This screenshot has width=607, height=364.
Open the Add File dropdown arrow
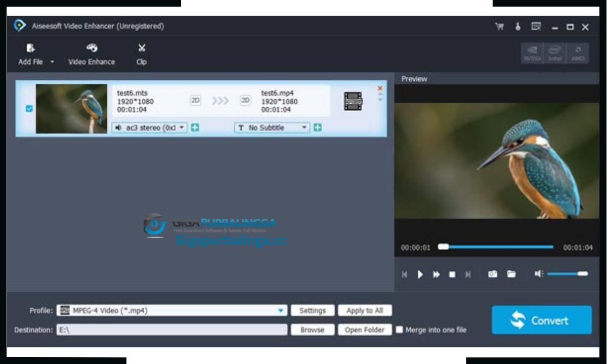52,62
